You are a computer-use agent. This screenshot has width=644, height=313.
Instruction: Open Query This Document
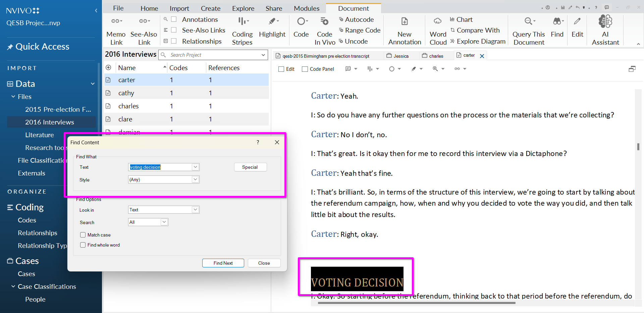click(x=529, y=31)
